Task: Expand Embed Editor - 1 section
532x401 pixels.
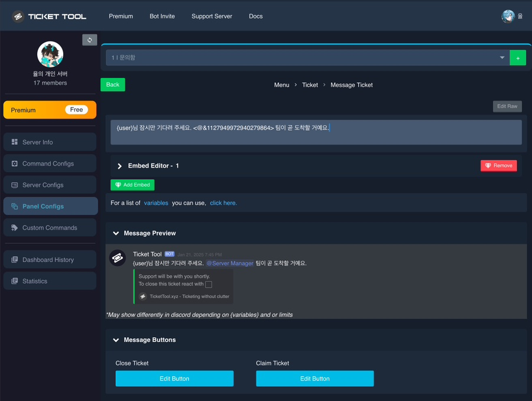Action: (119, 166)
